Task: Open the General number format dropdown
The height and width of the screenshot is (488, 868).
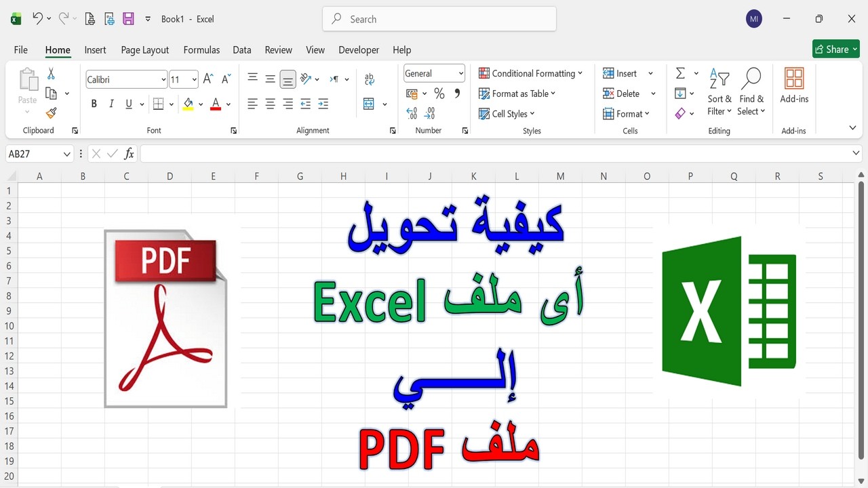Action: 461,73
